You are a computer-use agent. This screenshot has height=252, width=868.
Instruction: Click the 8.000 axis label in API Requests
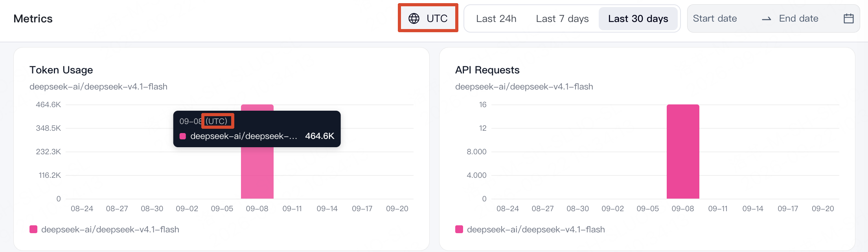tap(476, 152)
